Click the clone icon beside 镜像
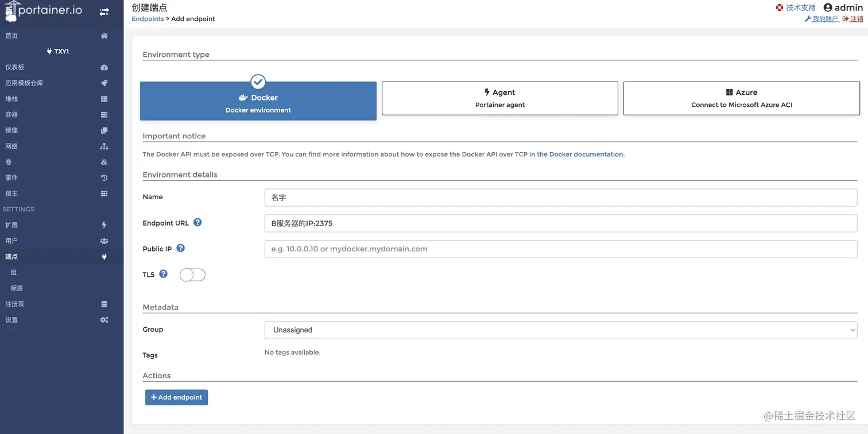The height and width of the screenshot is (434, 868). click(104, 130)
